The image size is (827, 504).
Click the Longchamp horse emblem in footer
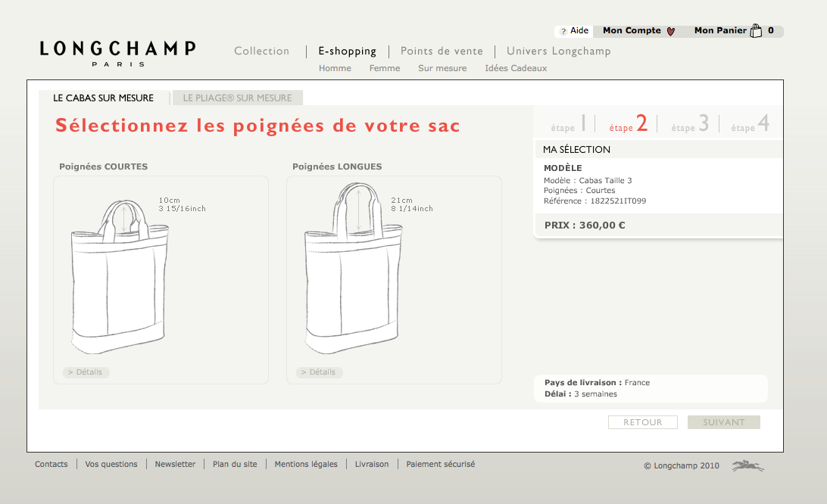click(747, 466)
